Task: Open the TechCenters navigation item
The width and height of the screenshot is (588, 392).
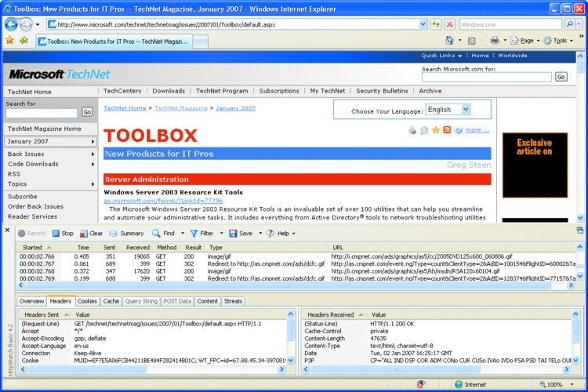Action: coord(122,91)
